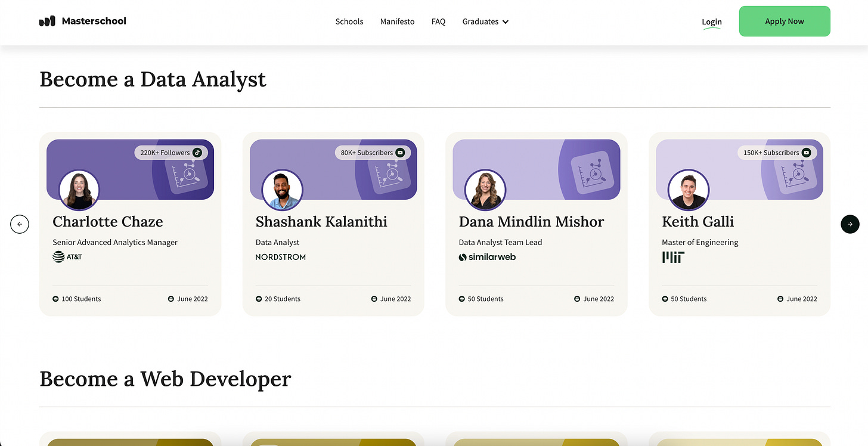868x446 pixels.
Task: Click Dana Mindlin Mishor's profile photo
Action: coord(485,190)
